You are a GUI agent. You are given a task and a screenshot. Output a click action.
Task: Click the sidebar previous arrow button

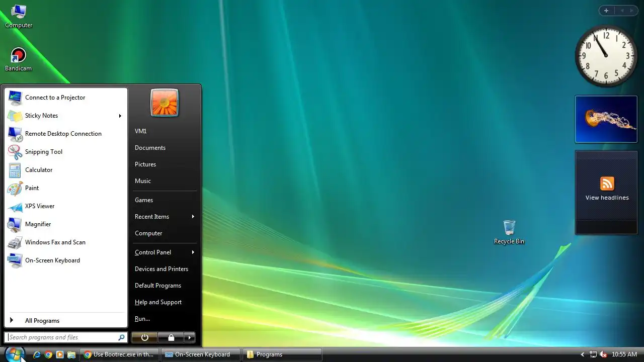coord(622,11)
